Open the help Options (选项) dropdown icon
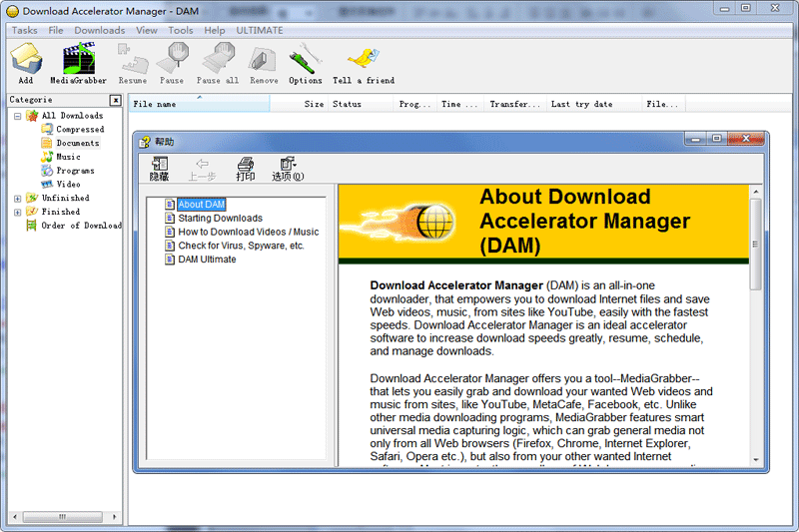Screen dimensions: 799x532 click(x=288, y=168)
